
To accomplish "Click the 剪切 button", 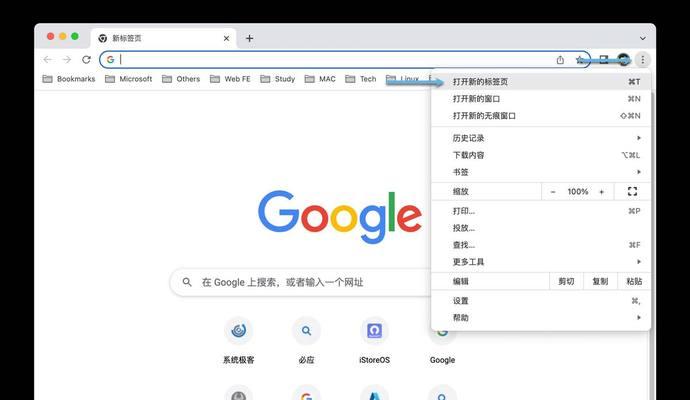I will (x=566, y=281).
